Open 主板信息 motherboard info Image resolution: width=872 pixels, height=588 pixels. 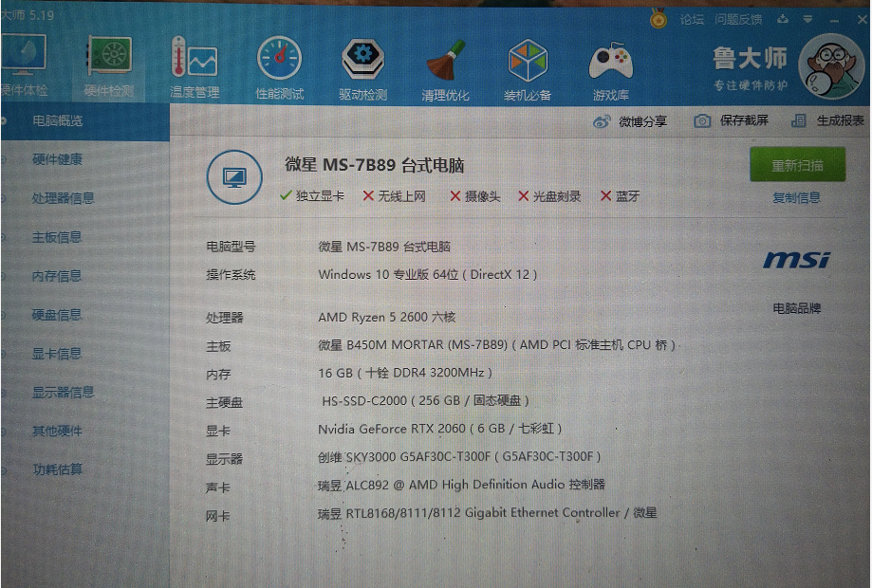(x=57, y=237)
